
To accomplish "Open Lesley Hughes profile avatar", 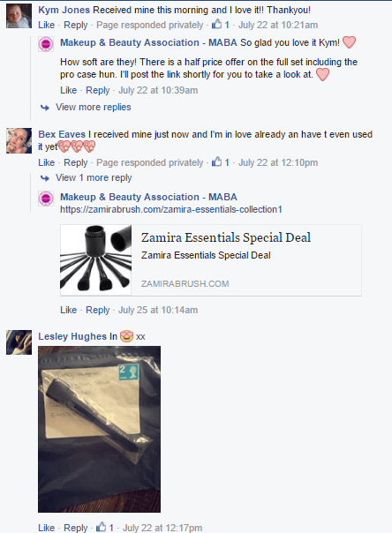I will coord(19,342).
